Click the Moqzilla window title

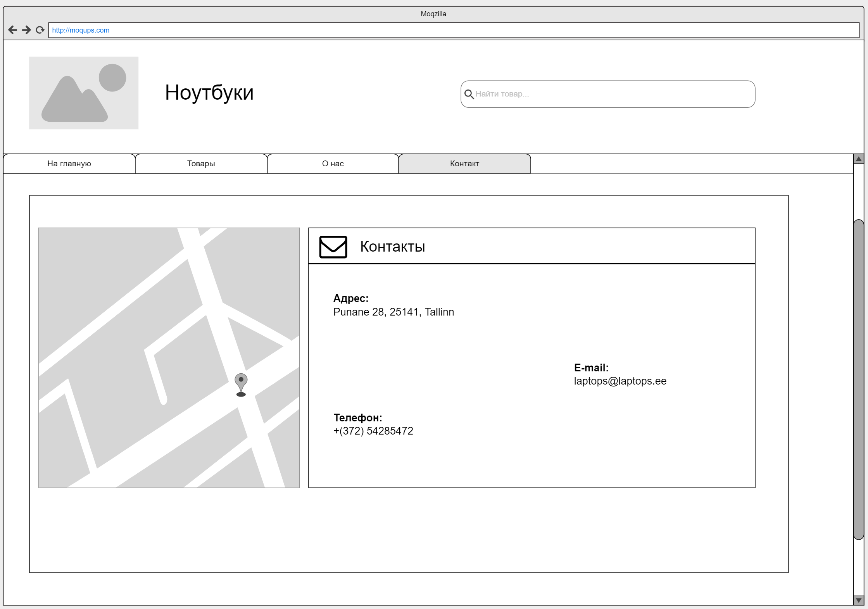(x=433, y=14)
